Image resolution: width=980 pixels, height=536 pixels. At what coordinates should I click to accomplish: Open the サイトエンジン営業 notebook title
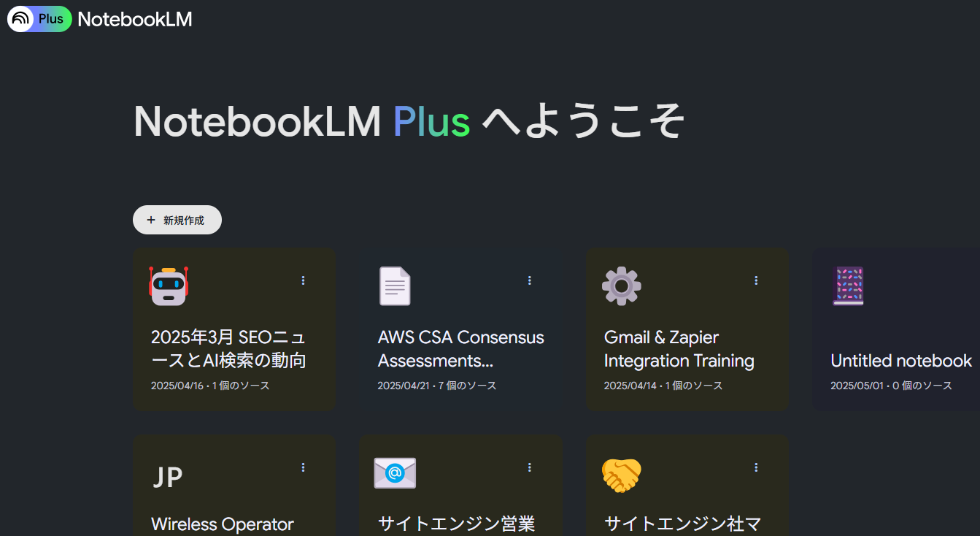(457, 524)
